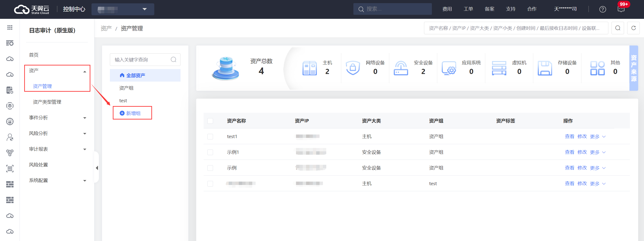Collapse the side panel with the left arrow handle
644x241 pixels.
click(x=97, y=168)
